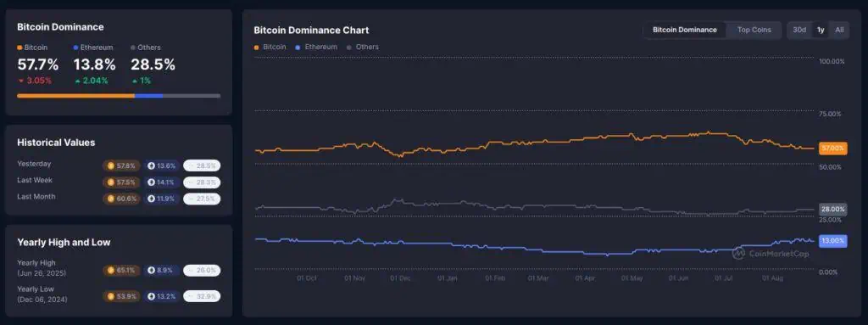
Task: Click the 01 Apr date on the chart axis
Action: [585, 277]
